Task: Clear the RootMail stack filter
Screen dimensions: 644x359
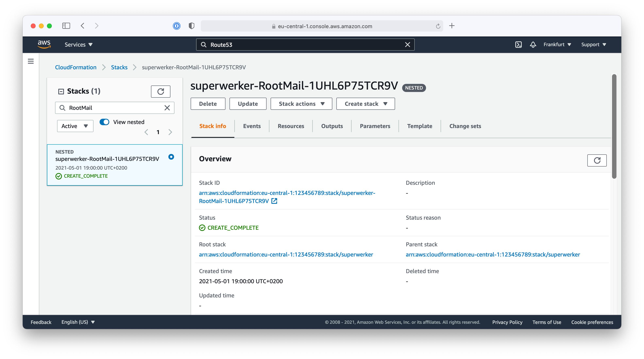Action: click(x=167, y=108)
